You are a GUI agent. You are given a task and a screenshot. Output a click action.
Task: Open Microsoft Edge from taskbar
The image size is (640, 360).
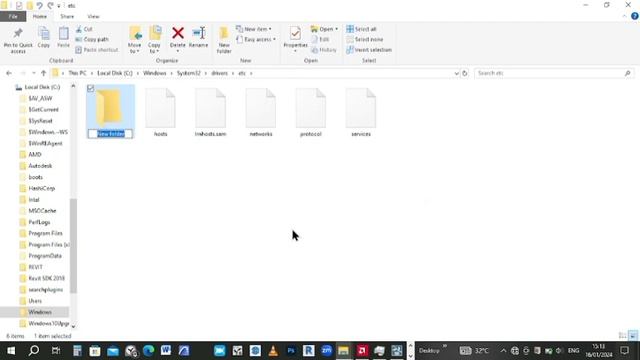[x=148, y=351]
